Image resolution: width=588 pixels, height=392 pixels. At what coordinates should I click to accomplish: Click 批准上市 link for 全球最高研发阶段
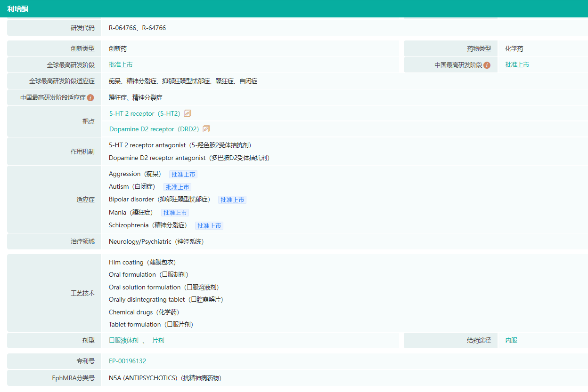tap(121, 65)
